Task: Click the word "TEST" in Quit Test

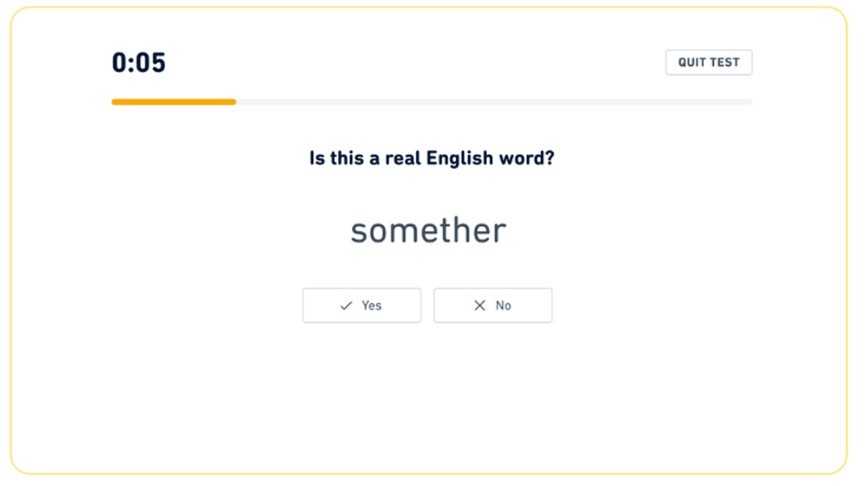Action: pyautogui.click(x=725, y=62)
